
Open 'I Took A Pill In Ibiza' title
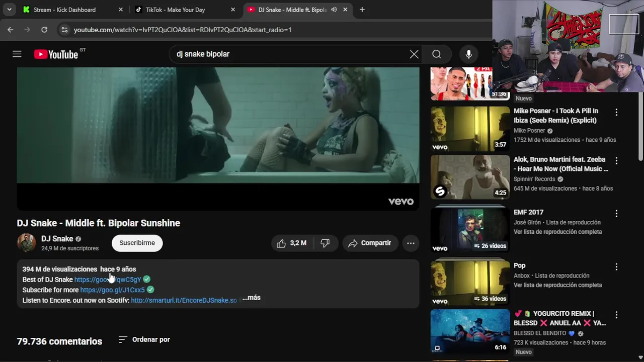tap(555, 116)
